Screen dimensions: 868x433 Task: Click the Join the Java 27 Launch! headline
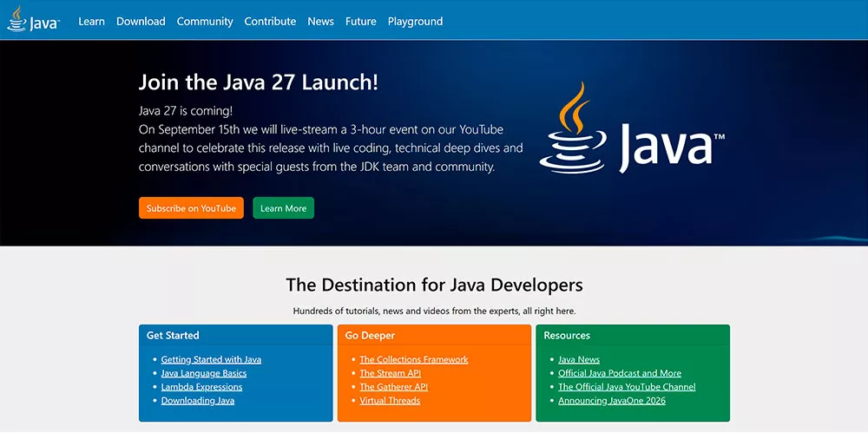(259, 82)
